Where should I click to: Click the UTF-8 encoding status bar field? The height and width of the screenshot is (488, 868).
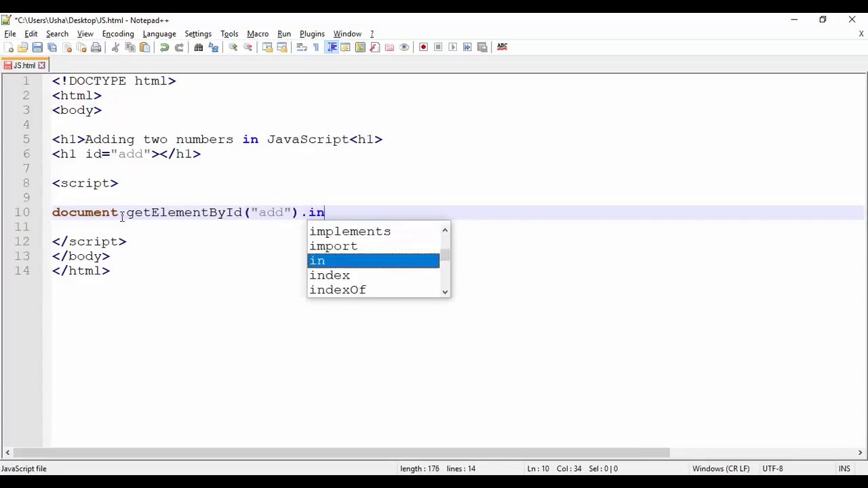pyautogui.click(x=772, y=468)
